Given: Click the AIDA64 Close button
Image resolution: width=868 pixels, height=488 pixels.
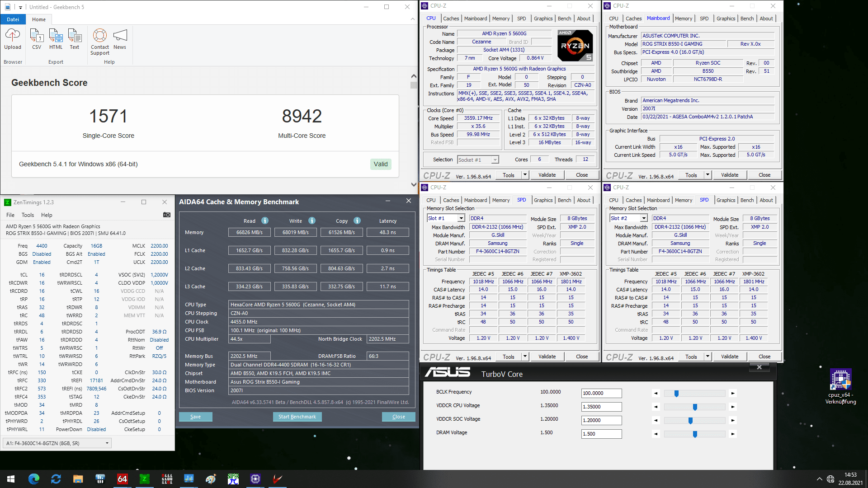Looking at the screenshot, I should (398, 417).
